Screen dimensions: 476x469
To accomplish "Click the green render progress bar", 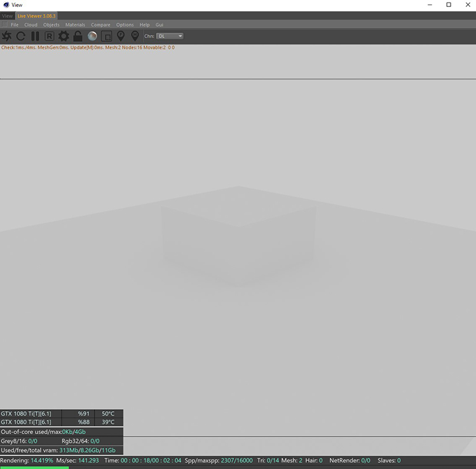I will point(34,468).
